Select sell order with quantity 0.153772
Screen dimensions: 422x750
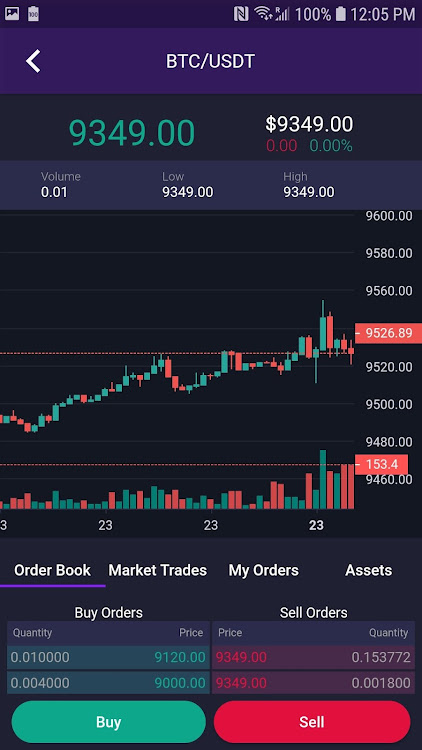pyautogui.click(x=313, y=657)
